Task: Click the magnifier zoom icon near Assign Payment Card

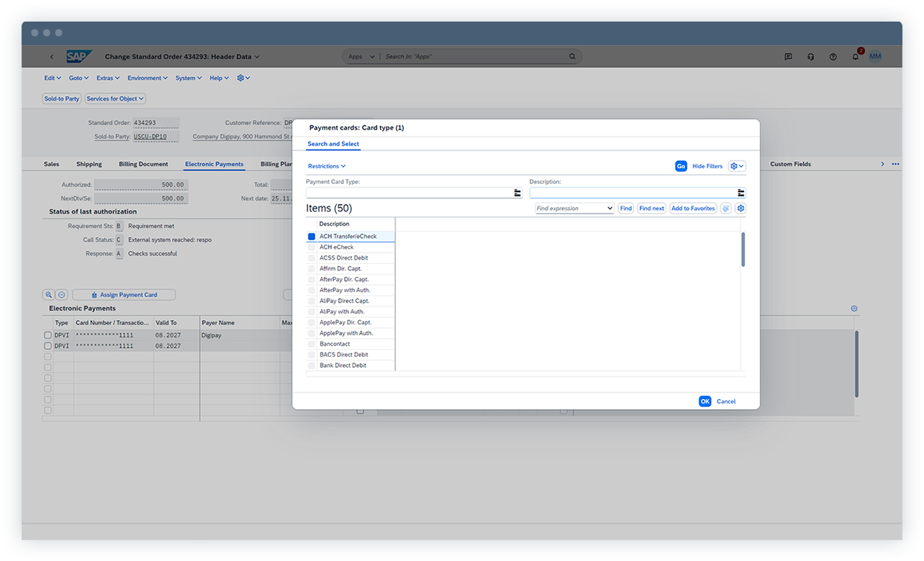Action: [48, 294]
